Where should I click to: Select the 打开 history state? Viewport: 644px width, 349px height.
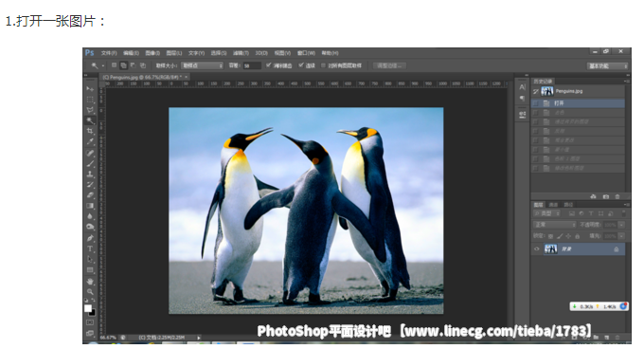pos(578,103)
